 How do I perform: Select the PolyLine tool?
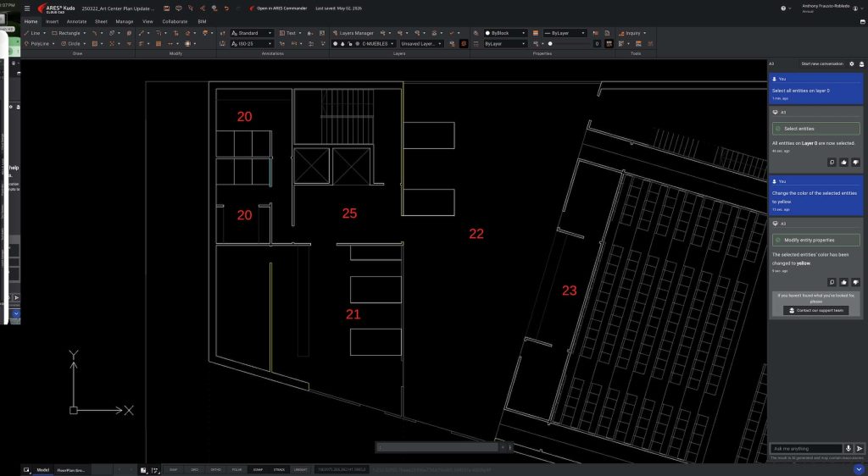[x=36, y=44]
